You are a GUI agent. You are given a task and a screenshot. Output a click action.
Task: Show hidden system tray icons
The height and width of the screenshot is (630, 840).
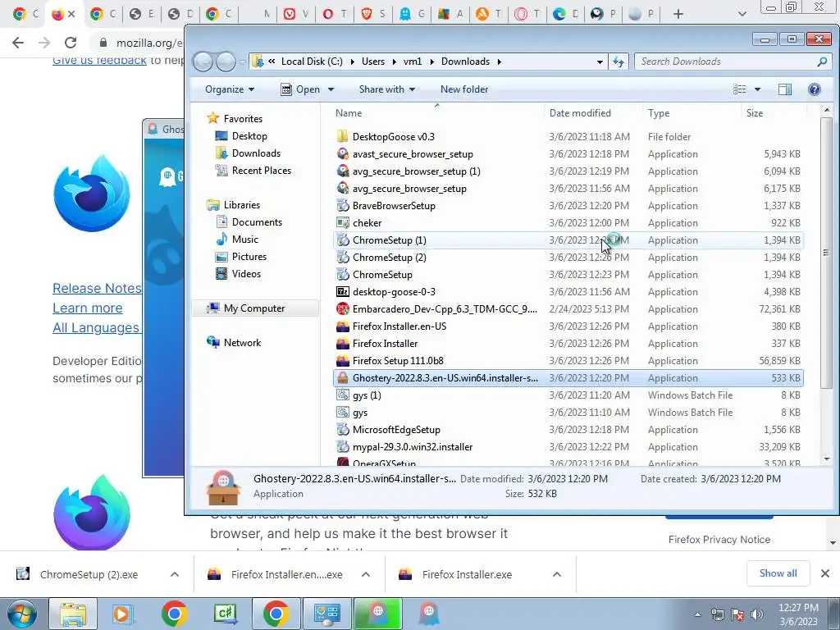[x=697, y=614]
